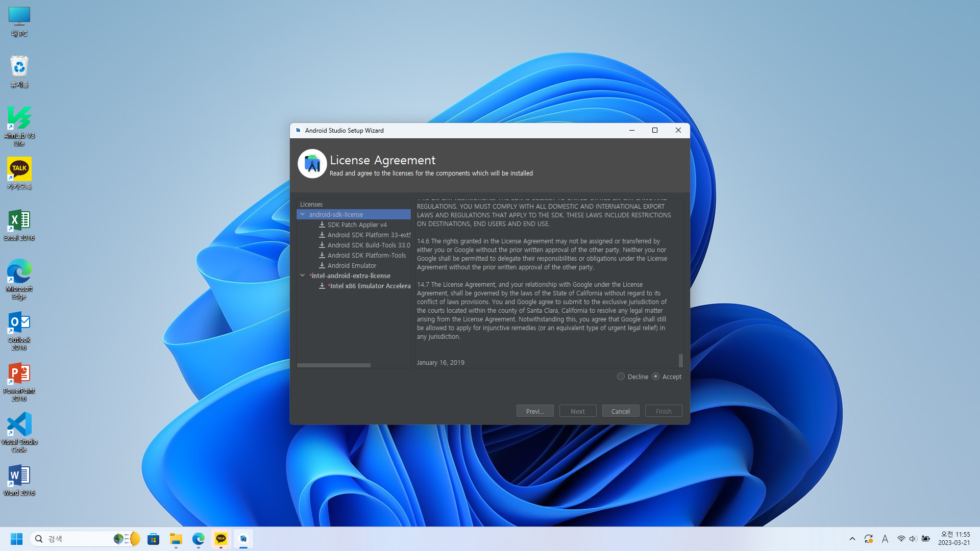Open volume speaker tray icon
The image size is (980, 551).
tap(913, 539)
